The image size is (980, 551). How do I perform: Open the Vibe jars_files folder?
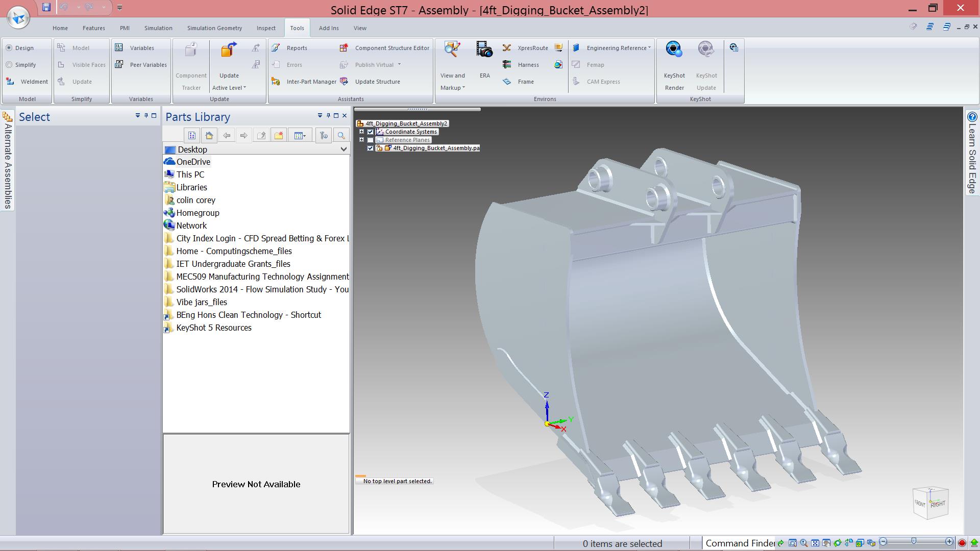tap(195, 302)
